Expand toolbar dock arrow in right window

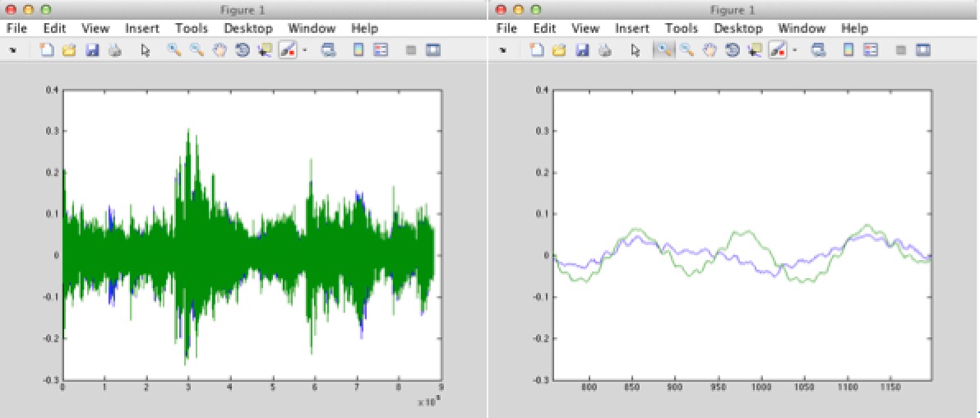[503, 51]
